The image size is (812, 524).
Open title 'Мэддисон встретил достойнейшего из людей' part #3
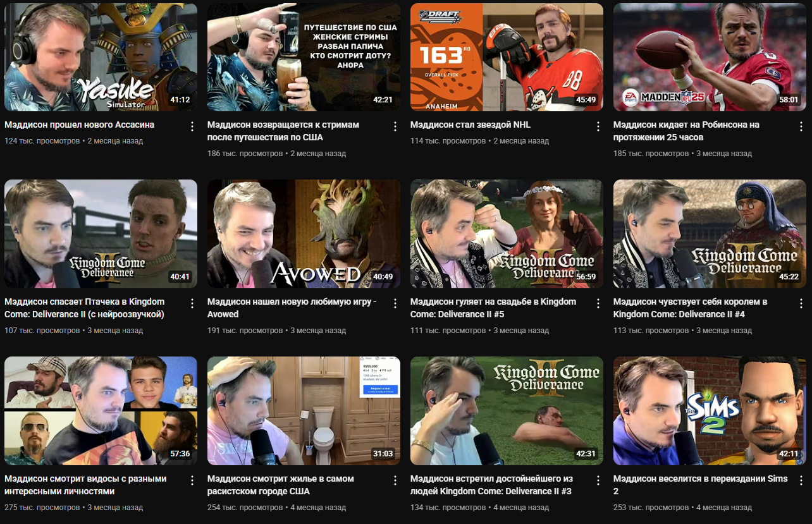(x=491, y=485)
